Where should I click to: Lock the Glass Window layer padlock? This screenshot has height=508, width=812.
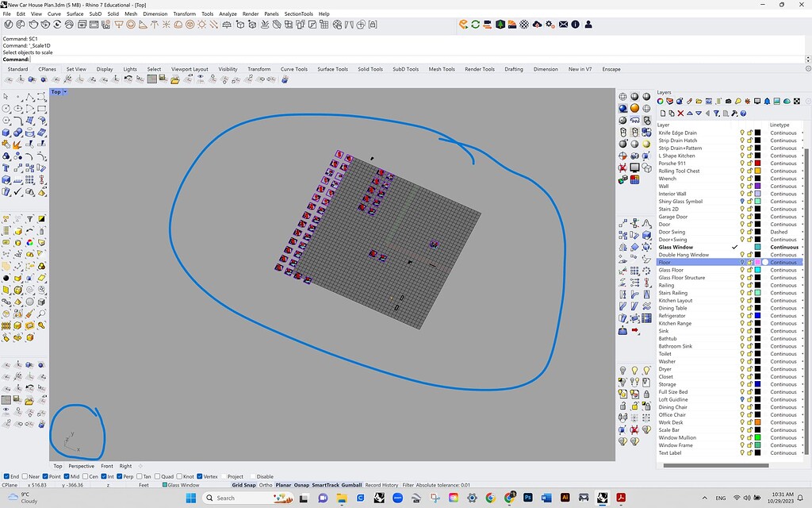click(749, 247)
